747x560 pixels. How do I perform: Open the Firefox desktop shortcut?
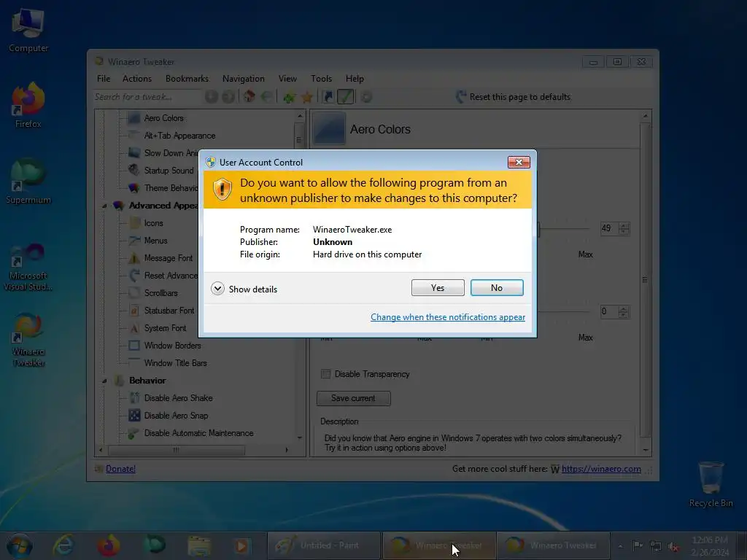click(x=28, y=106)
